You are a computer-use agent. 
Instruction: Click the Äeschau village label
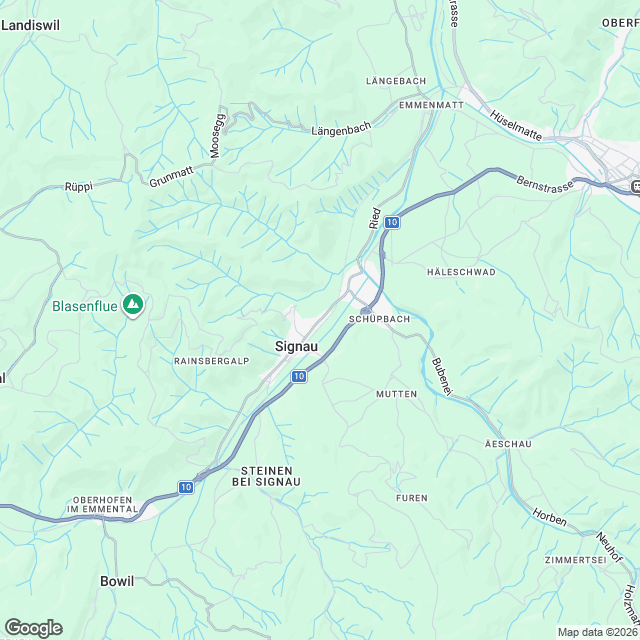508,444
